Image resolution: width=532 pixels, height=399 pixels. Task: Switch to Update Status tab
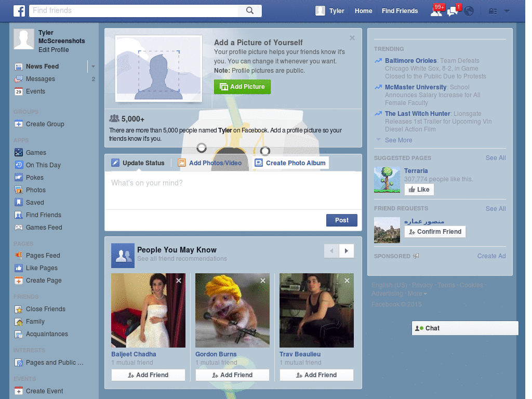coord(138,163)
